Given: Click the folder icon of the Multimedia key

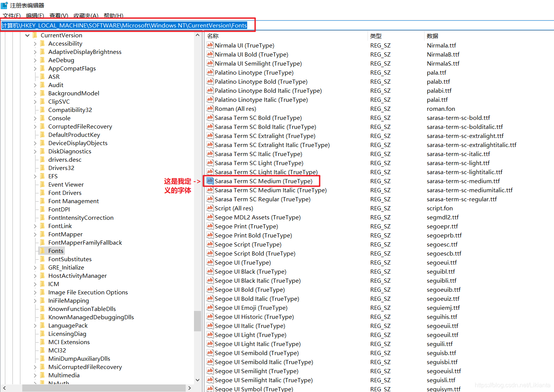Looking at the screenshot, I should pos(43,375).
